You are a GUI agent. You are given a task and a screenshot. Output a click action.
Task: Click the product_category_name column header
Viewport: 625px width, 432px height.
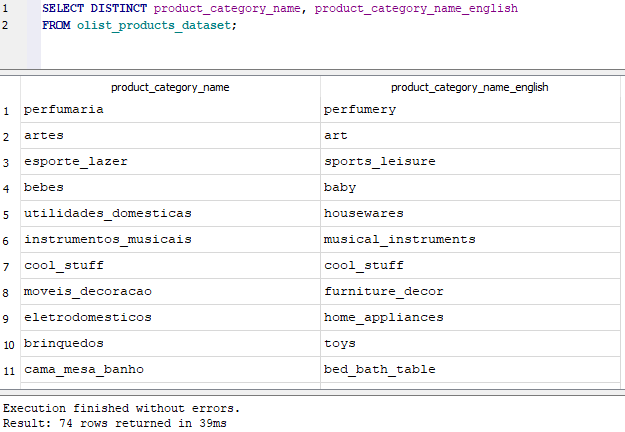[x=170, y=87]
